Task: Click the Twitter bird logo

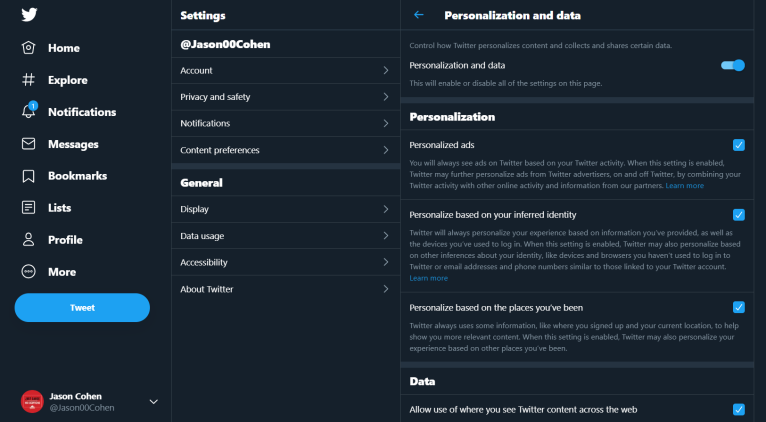Action: tap(29, 15)
